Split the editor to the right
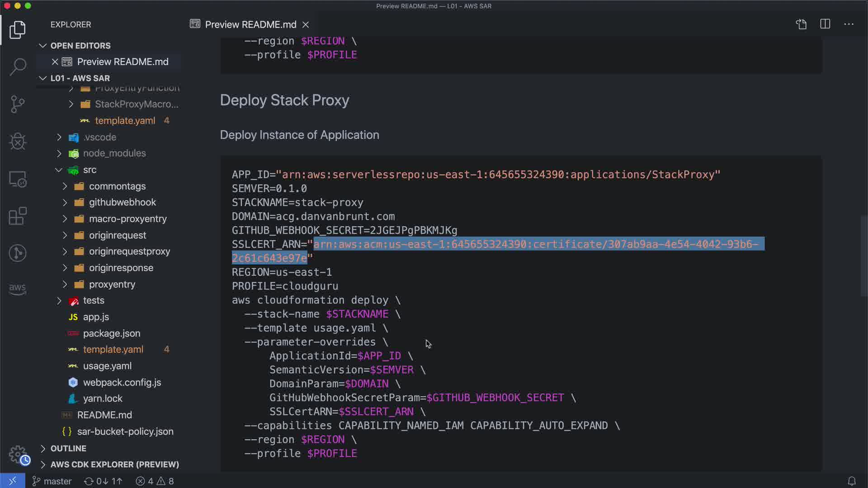Viewport: 868px width, 488px height. (825, 24)
